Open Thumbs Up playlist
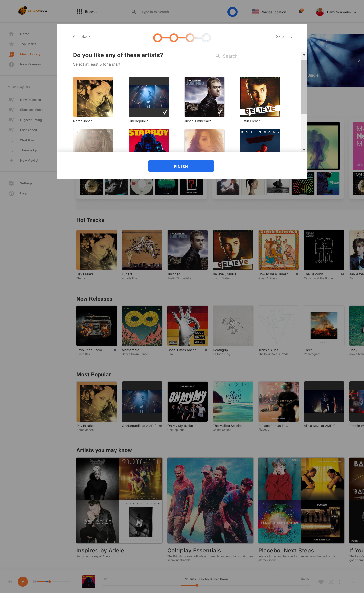Screen dimensions: 364x593 pos(29,150)
